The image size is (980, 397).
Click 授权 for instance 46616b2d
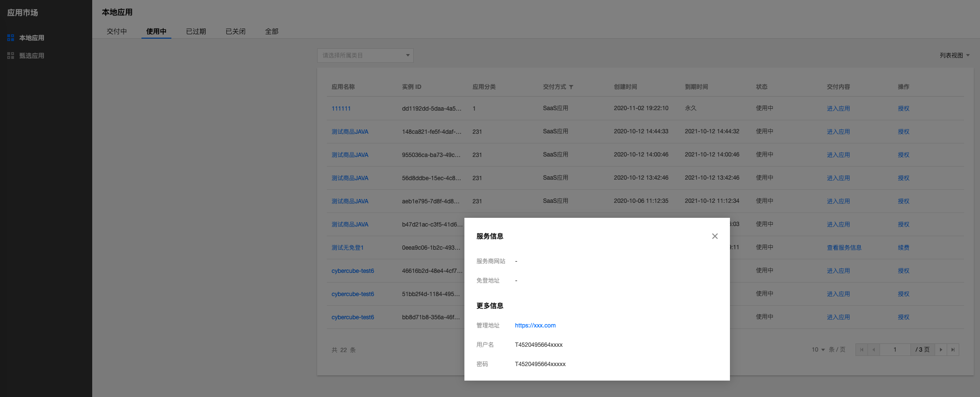(x=904, y=271)
